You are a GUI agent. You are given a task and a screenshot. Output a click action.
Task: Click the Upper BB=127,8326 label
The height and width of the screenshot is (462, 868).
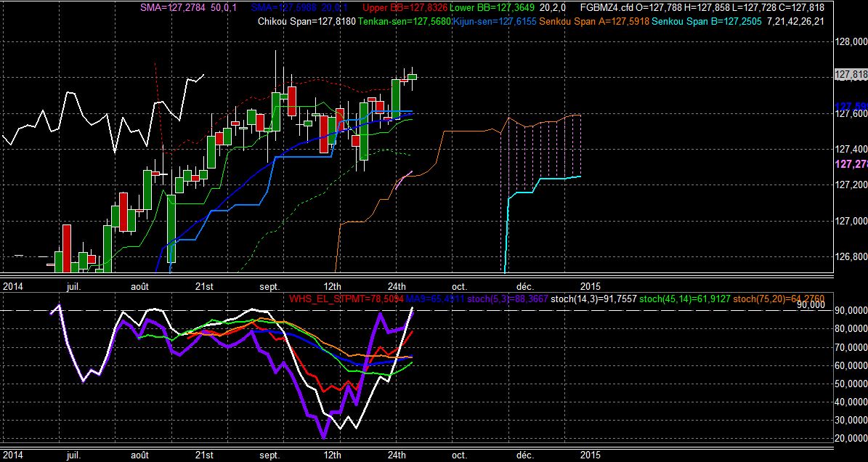[x=405, y=8]
